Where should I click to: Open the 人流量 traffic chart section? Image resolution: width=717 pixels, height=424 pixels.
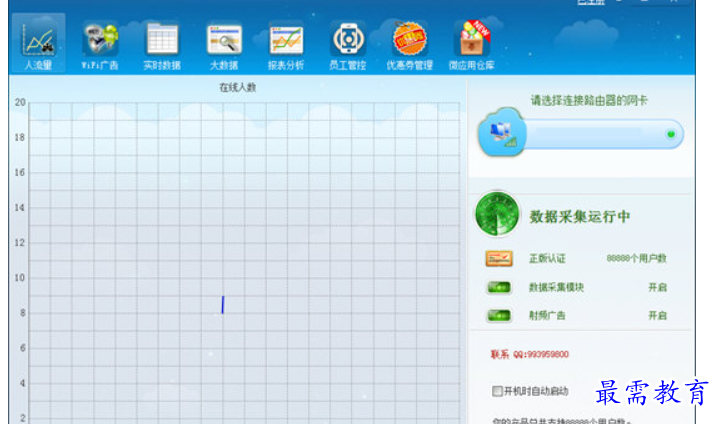point(38,43)
